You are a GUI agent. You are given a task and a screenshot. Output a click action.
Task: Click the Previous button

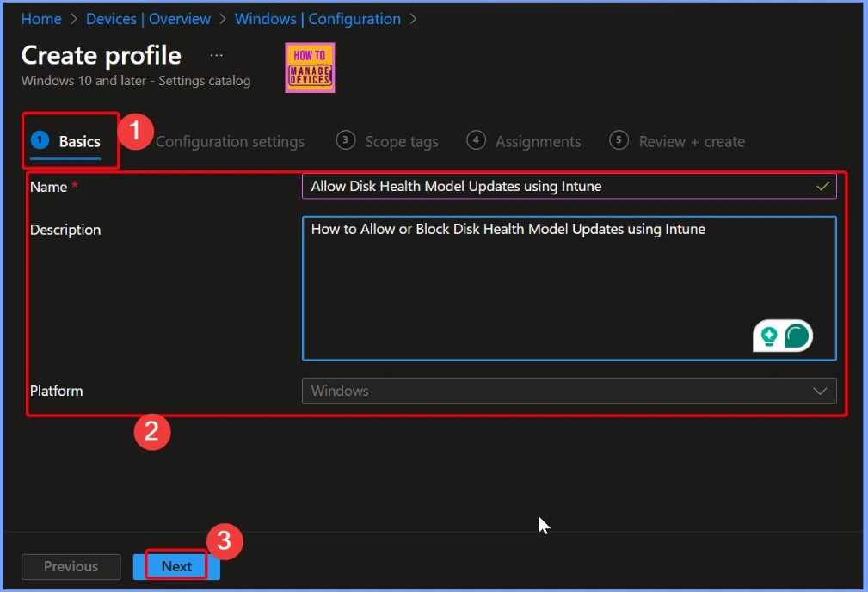pyautogui.click(x=71, y=566)
